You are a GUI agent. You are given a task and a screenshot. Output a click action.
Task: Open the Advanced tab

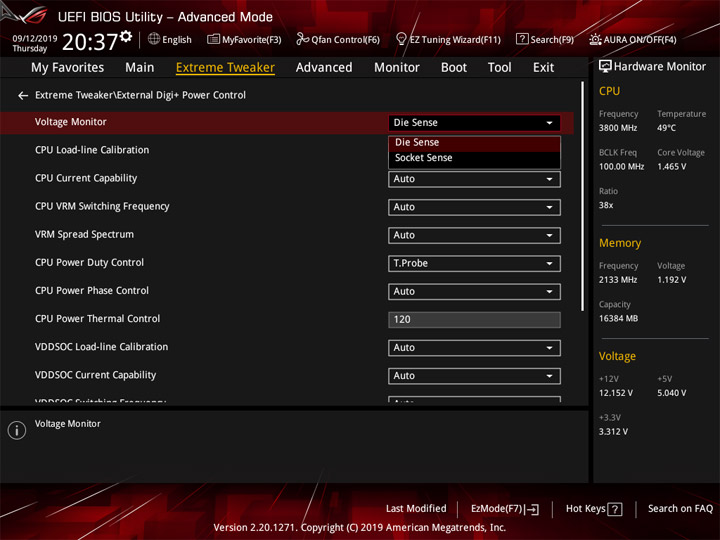pyautogui.click(x=324, y=68)
